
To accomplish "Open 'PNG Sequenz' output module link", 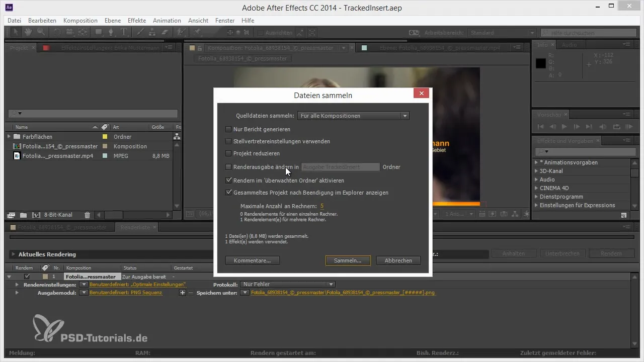I will pyautogui.click(x=126, y=293).
